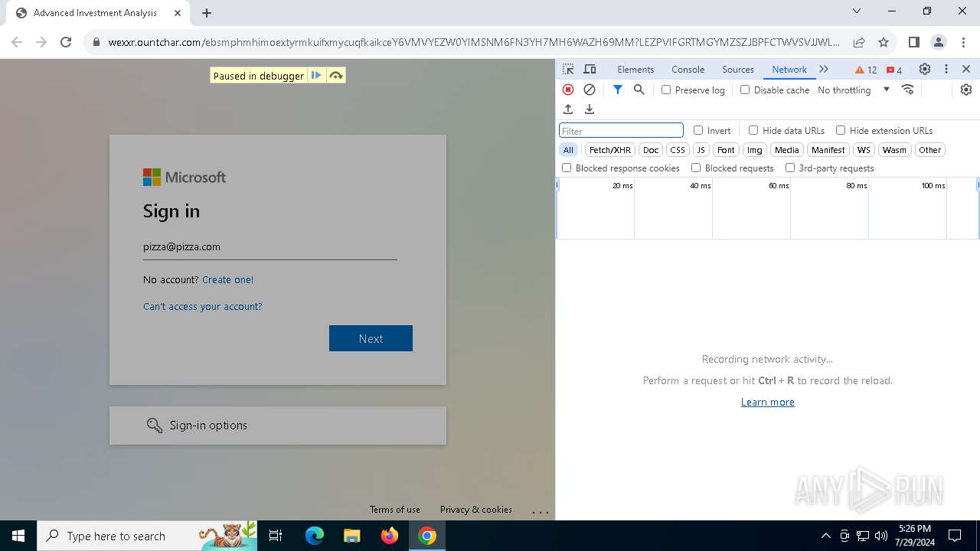This screenshot has width=980, height=551.
Task: Click Windows taskbar search box
Action: (x=147, y=536)
